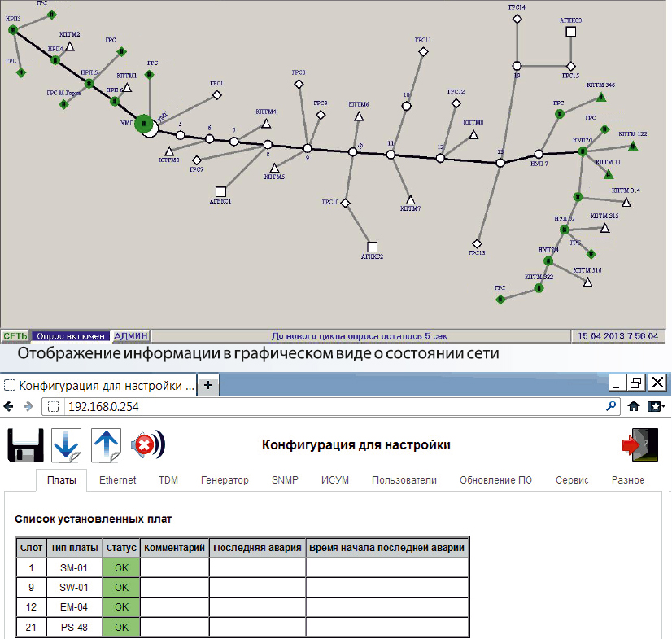Click the СЕТЬ status bar indicator
The image size is (672, 639).
pyautogui.click(x=15, y=336)
